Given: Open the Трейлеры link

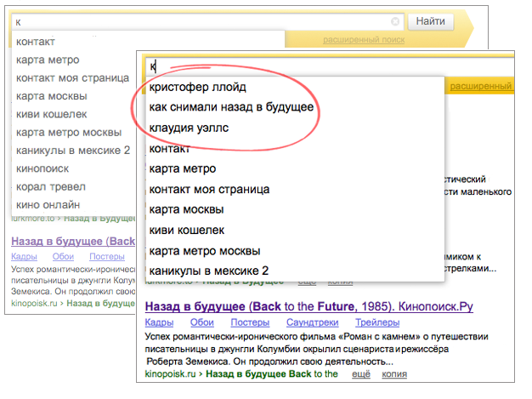Looking at the screenshot, I should (x=377, y=322).
